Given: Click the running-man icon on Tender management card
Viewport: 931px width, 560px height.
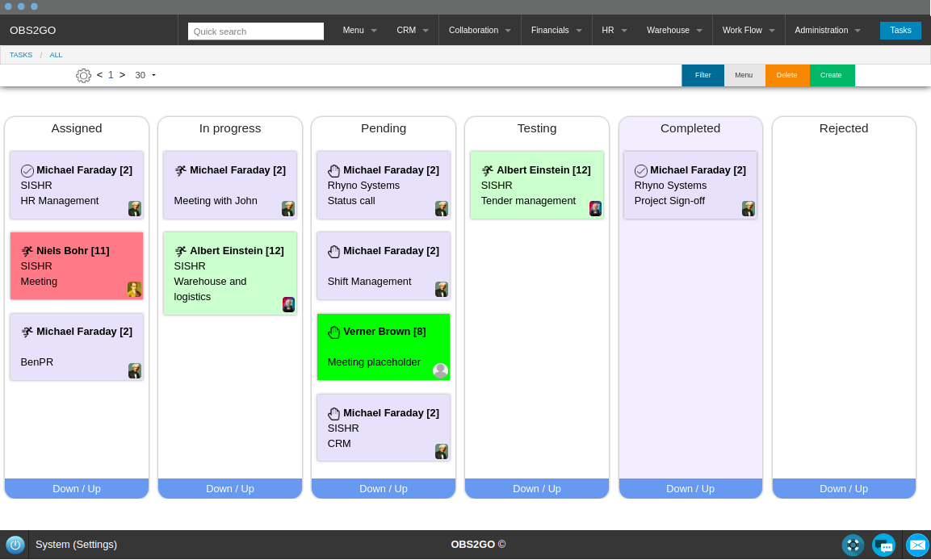Looking at the screenshot, I should pyautogui.click(x=488, y=171).
